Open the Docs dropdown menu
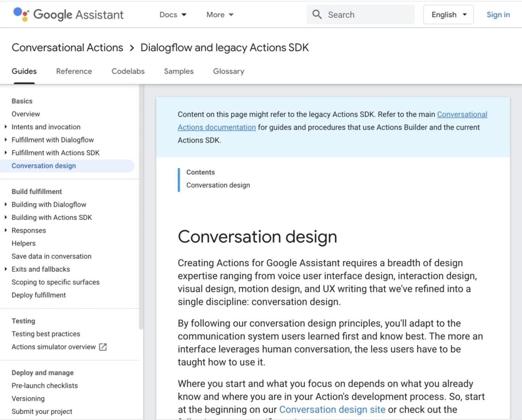522x420 pixels. [x=173, y=14]
